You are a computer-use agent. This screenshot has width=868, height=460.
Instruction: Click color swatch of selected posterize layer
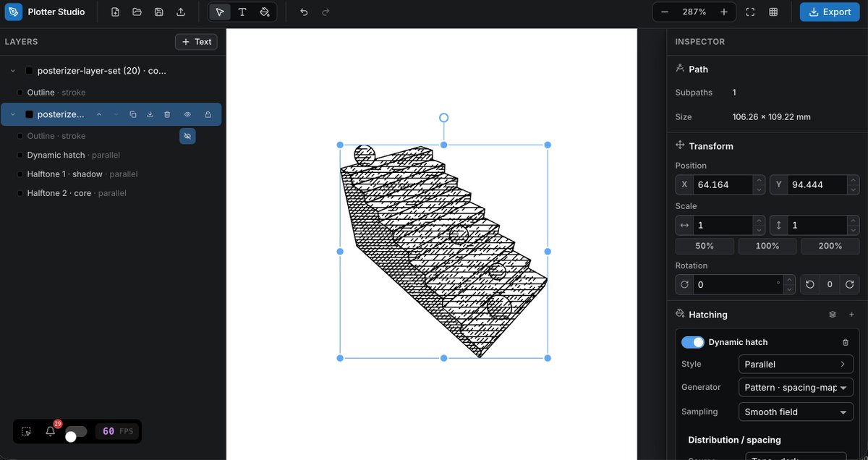point(29,114)
